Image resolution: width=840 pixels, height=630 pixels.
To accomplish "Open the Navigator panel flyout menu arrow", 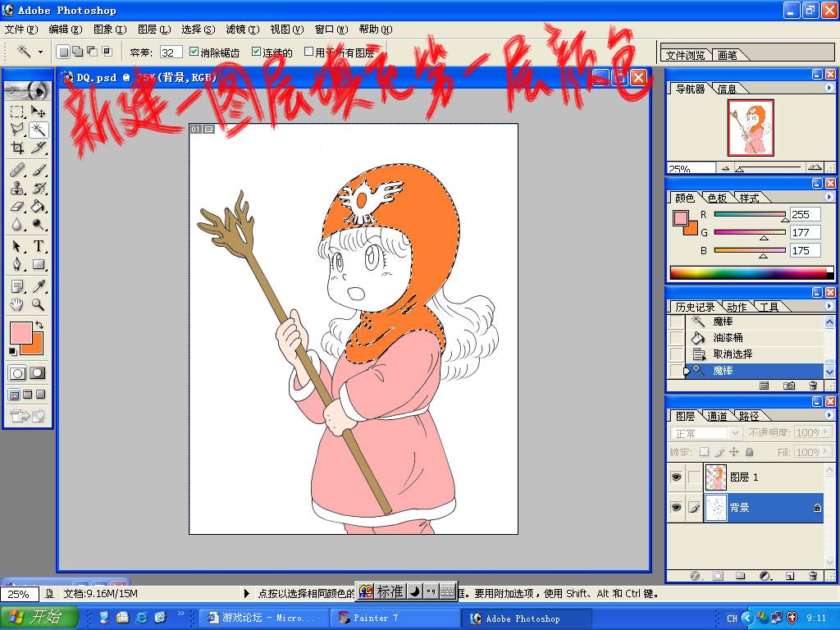I will (829, 88).
